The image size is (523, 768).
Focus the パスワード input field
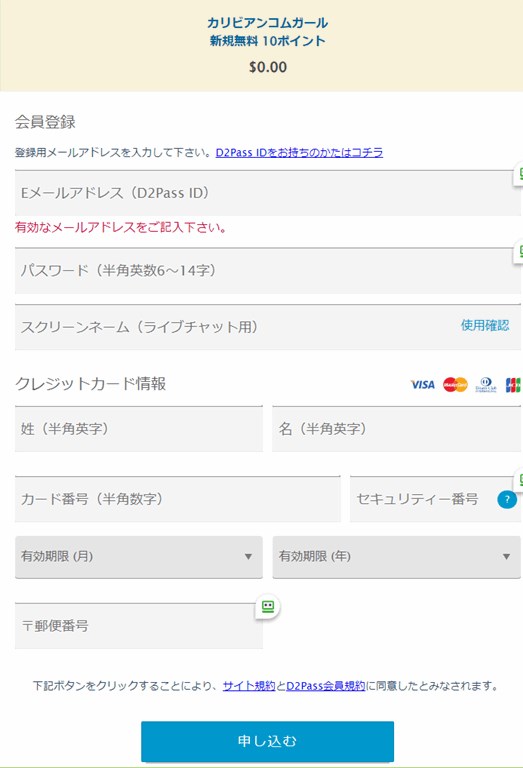click(x=267, y=270)
